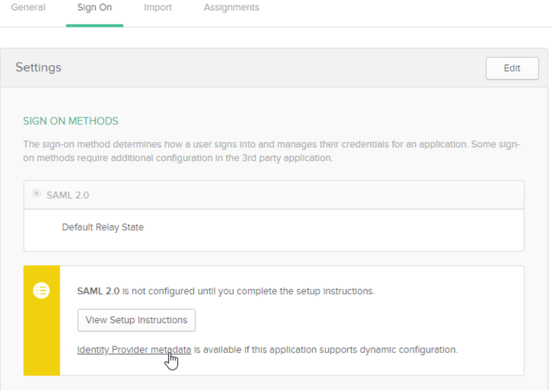Click the blank header area left of Edit
Screen dimensions: 552x392
pos(274,68)
